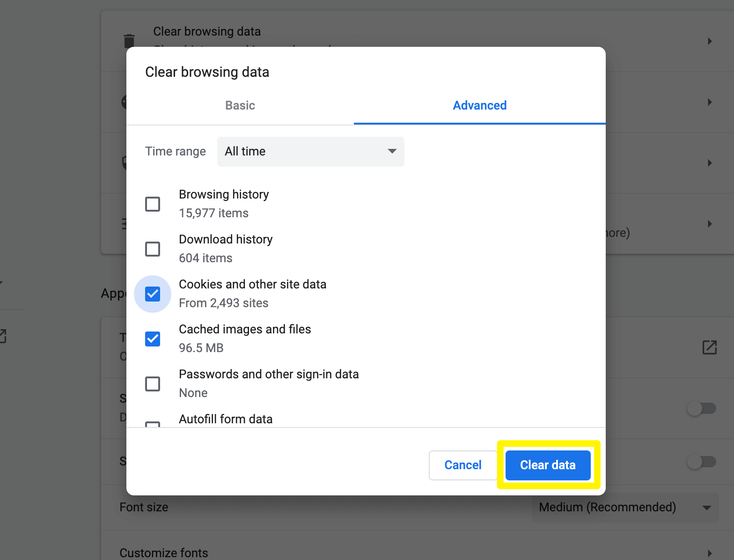Click the Cookies and other site data label
Screen dimensions: 734x560
(x=253, y=284)
